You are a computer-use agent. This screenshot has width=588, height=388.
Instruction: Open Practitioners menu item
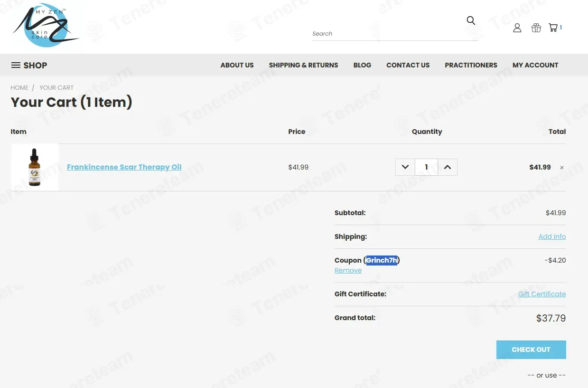(471, 65)
